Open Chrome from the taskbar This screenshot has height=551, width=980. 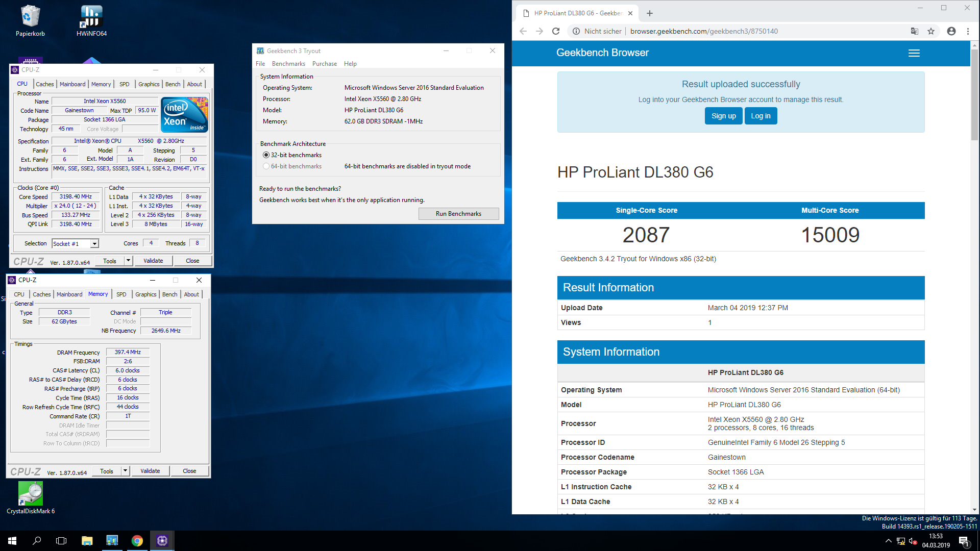tap(137, 541)
